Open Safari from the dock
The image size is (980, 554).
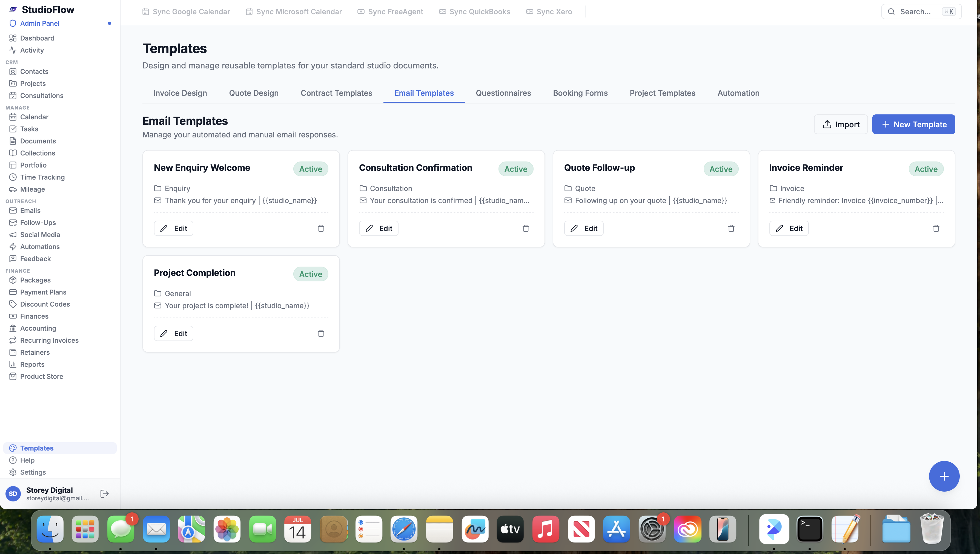pyautogui.click(x=404, y=529)
